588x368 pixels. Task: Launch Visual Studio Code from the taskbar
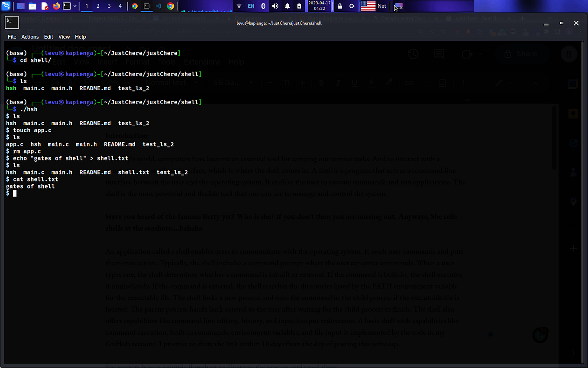click(x=158, y=6)
